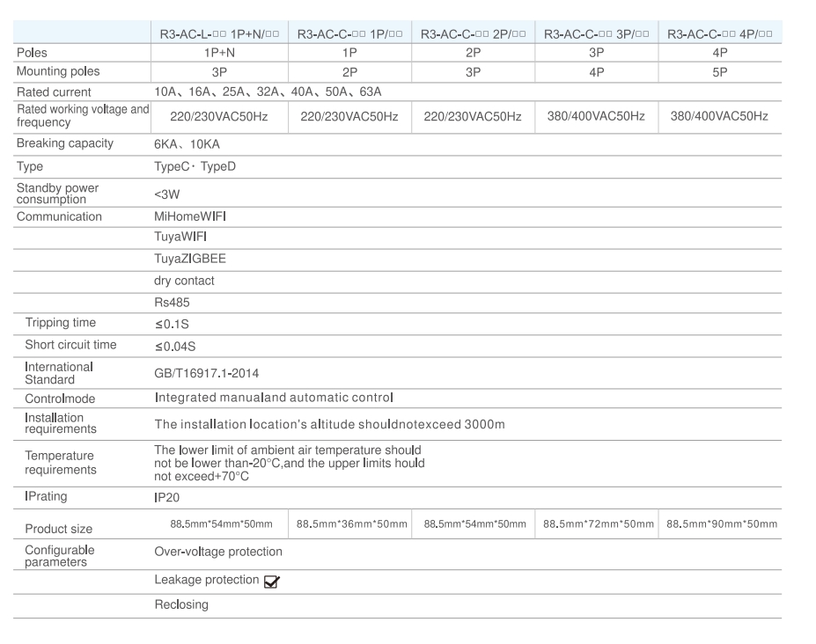
Task: Select the altitude 3000m requirement text
Action: click(x=329, y=424)
